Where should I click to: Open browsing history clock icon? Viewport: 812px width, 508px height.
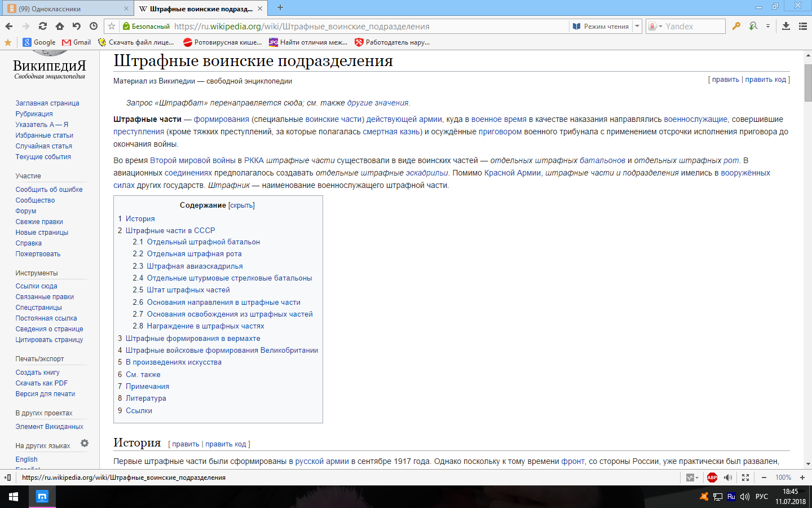94,26
